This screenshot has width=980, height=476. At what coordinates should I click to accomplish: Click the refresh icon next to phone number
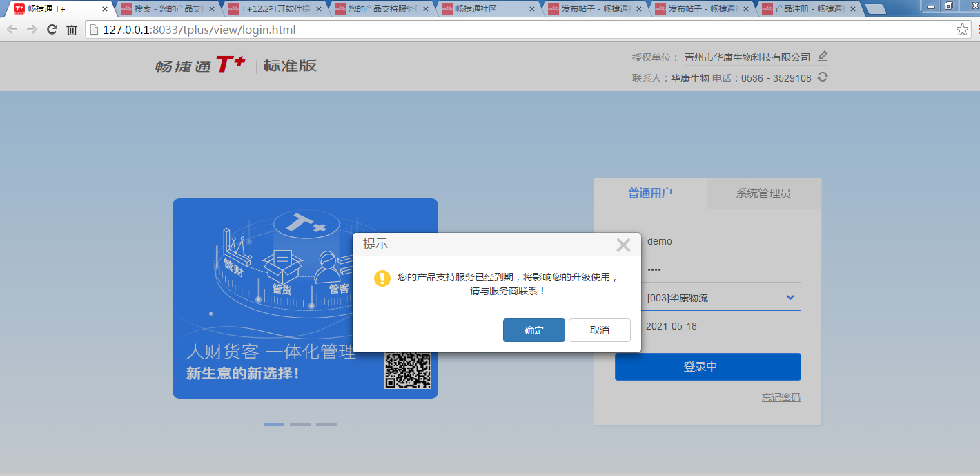(822, 77)
